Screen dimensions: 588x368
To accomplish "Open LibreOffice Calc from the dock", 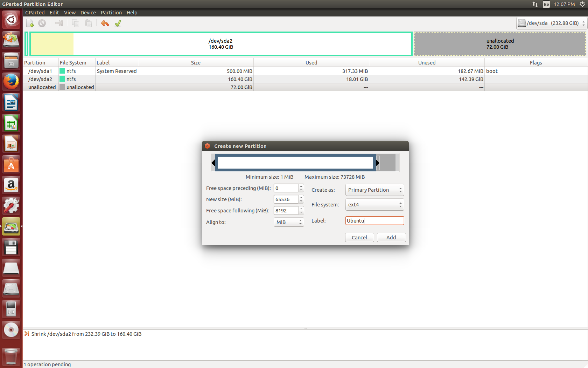I will 11,123.
